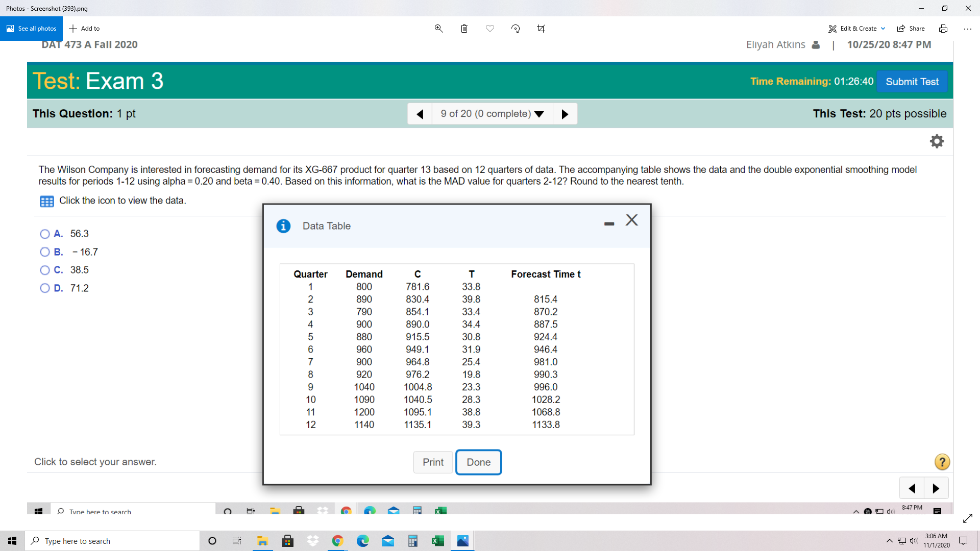Screen dimensions: 980x551
Task: Rotate the photo using the rotate icon
Action: click(516, 29)
